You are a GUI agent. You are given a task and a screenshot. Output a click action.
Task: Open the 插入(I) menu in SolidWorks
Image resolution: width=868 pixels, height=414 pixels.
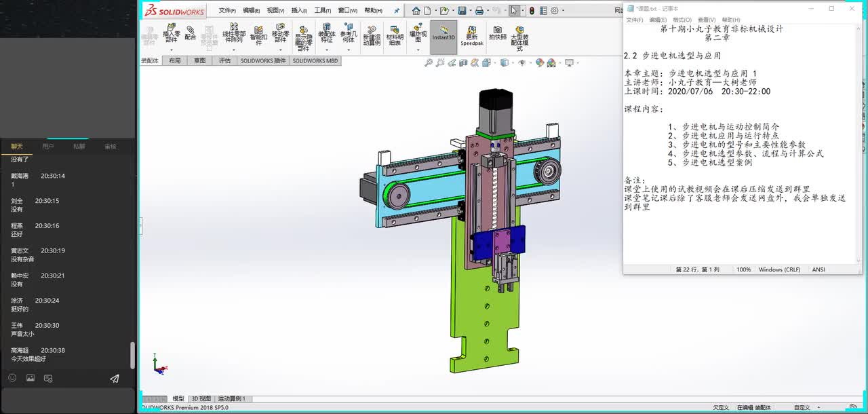point(299,11)
